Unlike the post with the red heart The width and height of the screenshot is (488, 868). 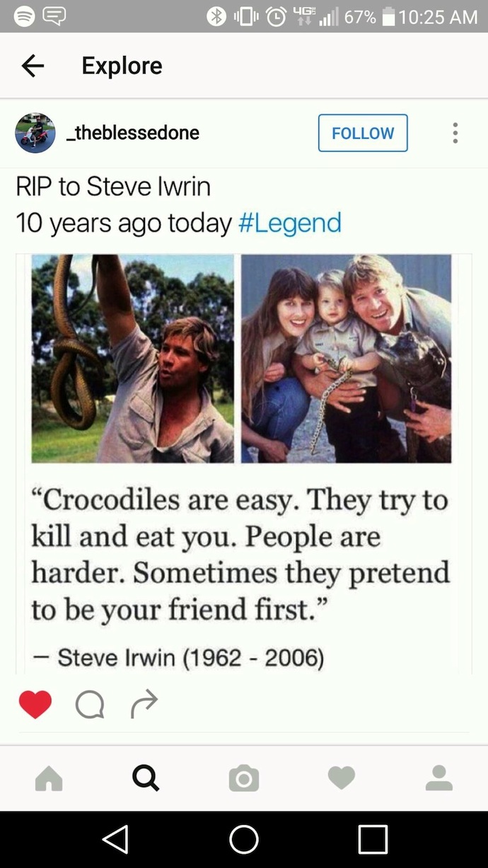35,704
